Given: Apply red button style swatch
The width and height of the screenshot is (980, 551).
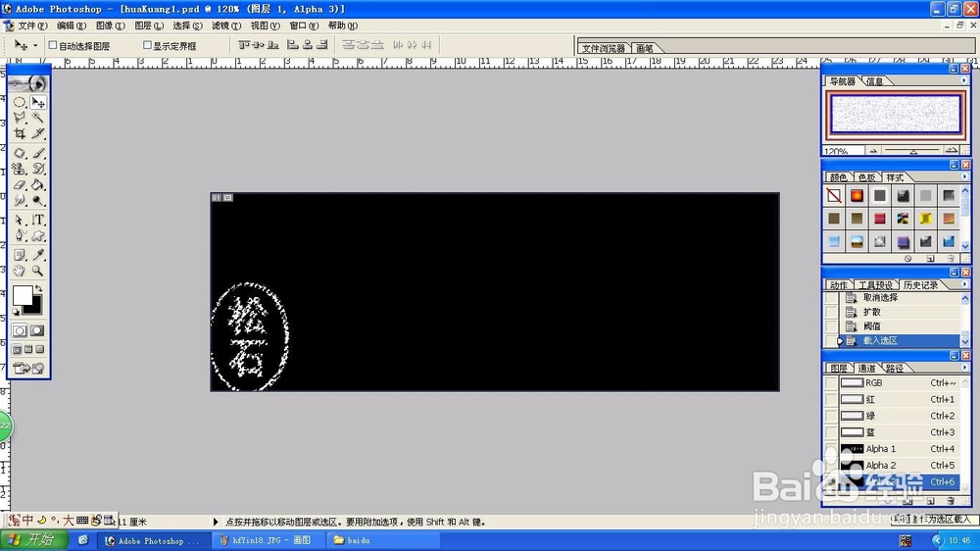Looking at the screenshot, I should click(879, 219).
